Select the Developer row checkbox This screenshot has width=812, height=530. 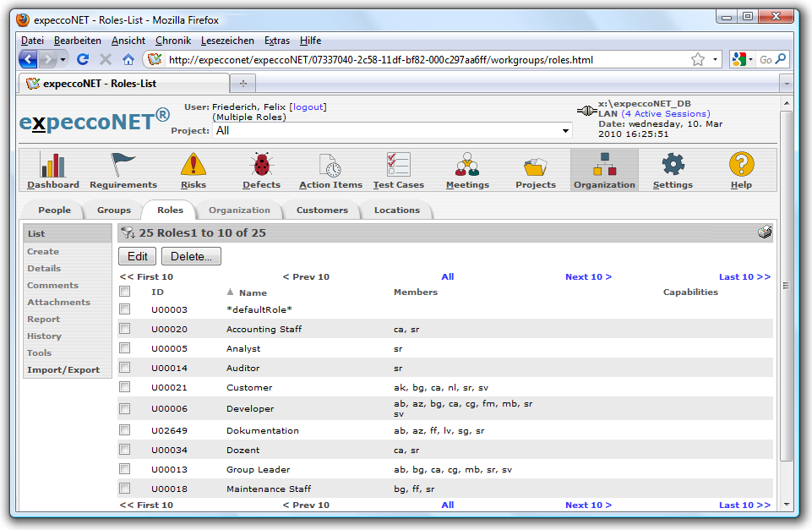125,408
